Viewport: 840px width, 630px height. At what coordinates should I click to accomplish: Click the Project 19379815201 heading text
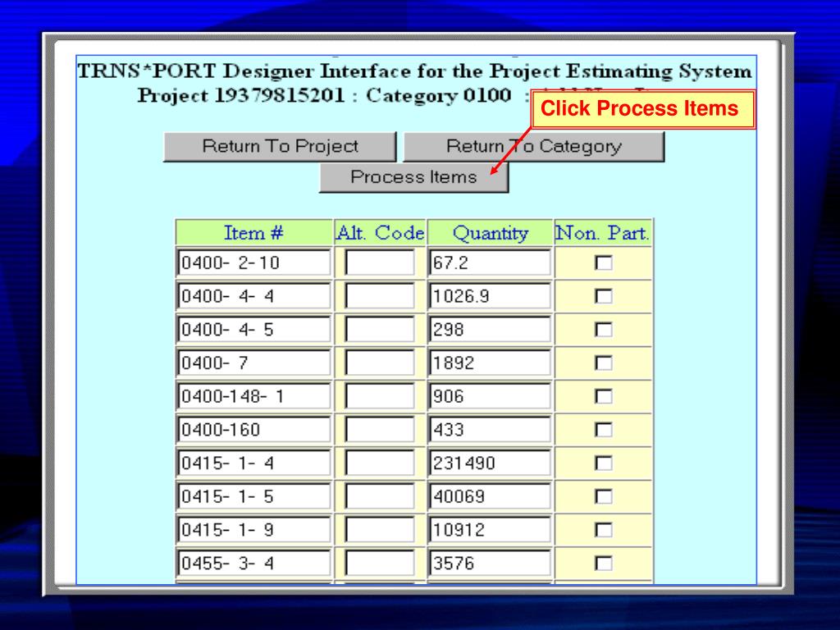pyautogui.click(x=241, y=96)
